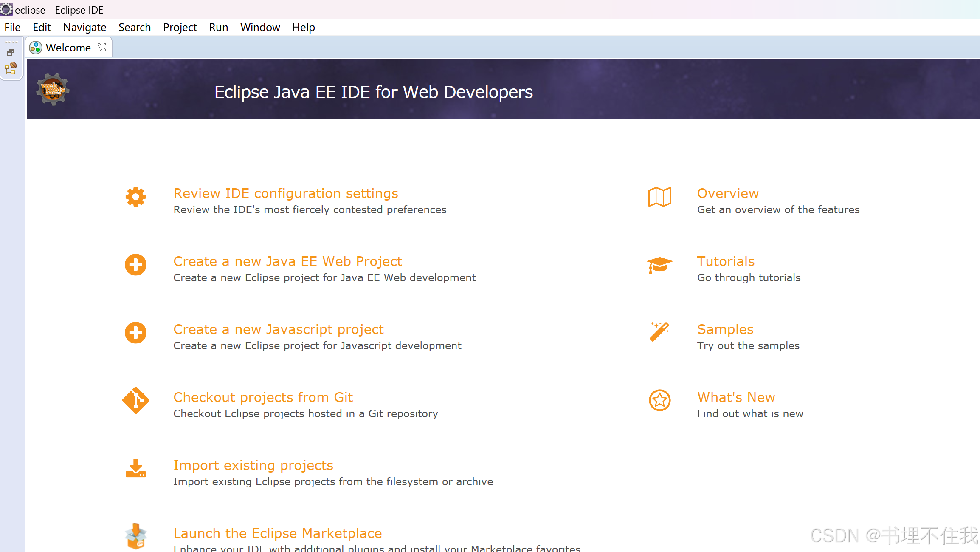Click the gear icon for IDE configuration

[x=135, y=197]
